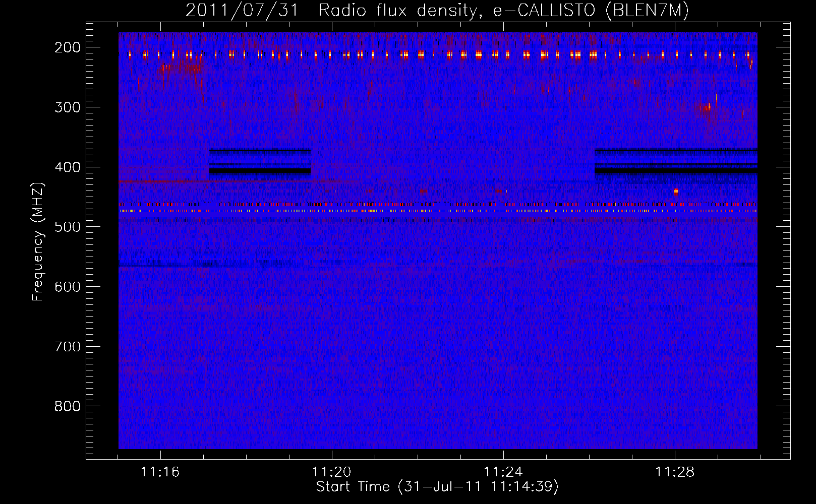
Task: Click the bright burst near 11:28 at 440 MHz
Action: [676, 191]
